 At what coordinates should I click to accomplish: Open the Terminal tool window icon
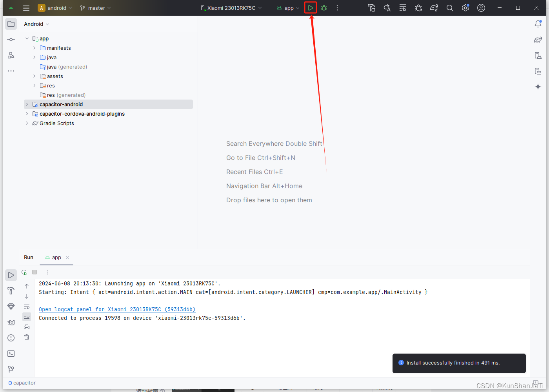tap(11, 353)
